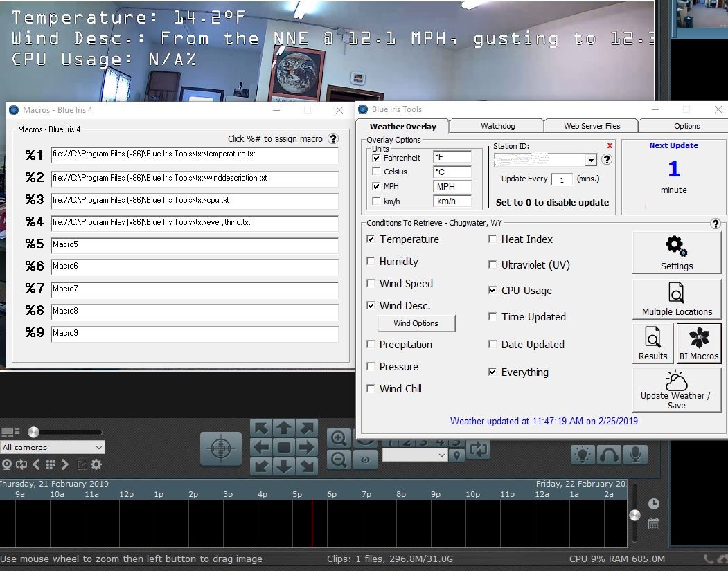Toggle the Wind Desc. checkbox

click(371, 305)
